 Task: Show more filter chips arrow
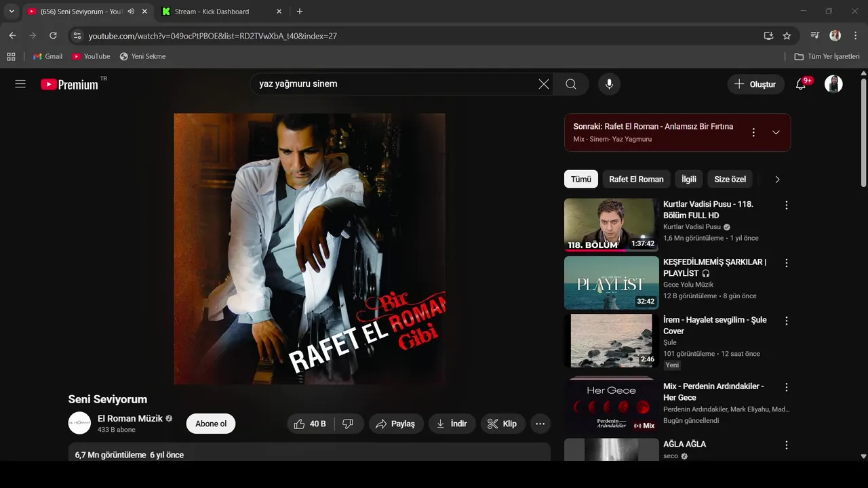click(777, 180)
